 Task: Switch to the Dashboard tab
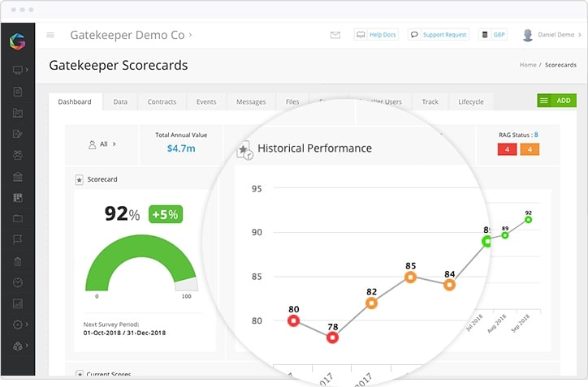pyautogui.click(x=75, y=101)
